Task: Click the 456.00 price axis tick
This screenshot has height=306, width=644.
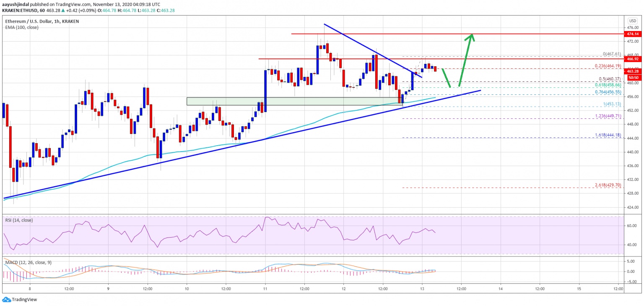Action: click(633, 97)
